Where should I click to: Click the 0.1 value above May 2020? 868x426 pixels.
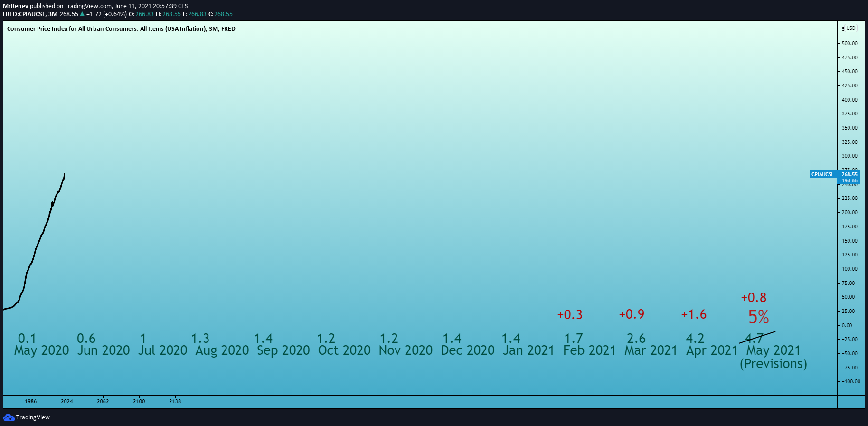pos(27,338)
